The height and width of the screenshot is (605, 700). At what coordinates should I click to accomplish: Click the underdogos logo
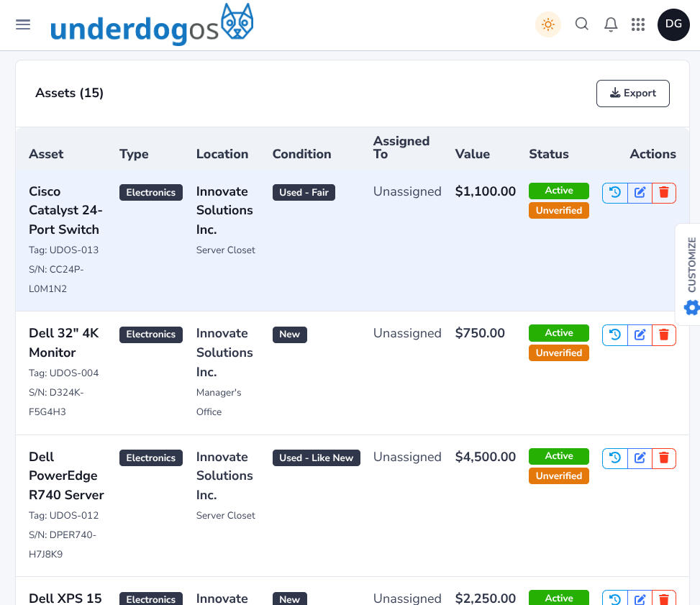point(151,26)
